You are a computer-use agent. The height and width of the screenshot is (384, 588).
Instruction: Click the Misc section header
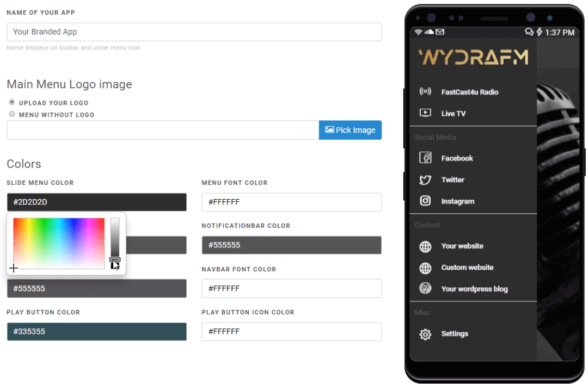[x=422, y=313]
